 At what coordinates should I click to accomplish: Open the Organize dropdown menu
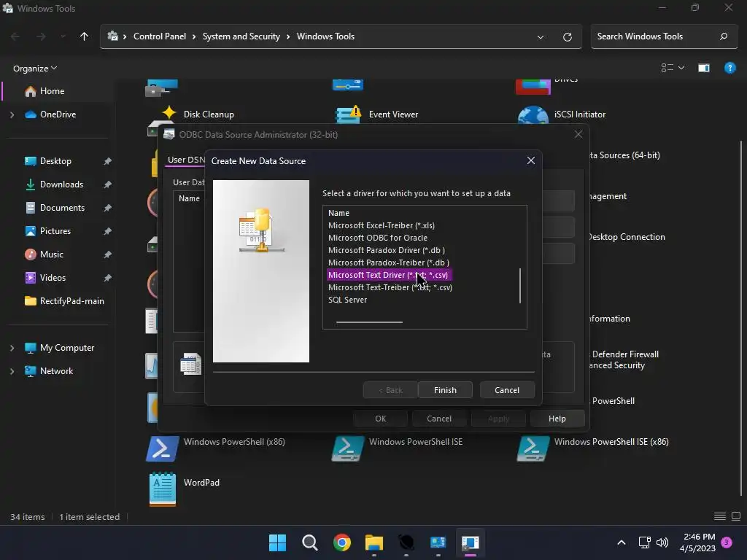coord(35,68)
